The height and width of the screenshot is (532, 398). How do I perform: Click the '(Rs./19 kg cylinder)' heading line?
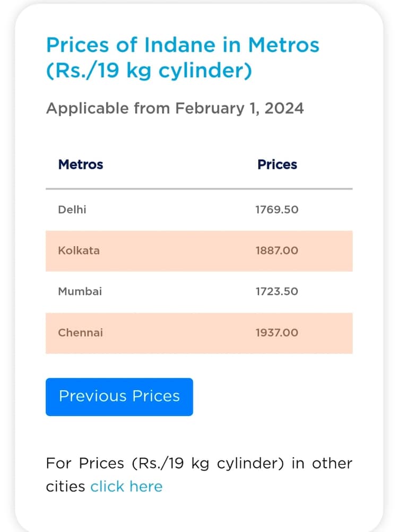[149, 71]
